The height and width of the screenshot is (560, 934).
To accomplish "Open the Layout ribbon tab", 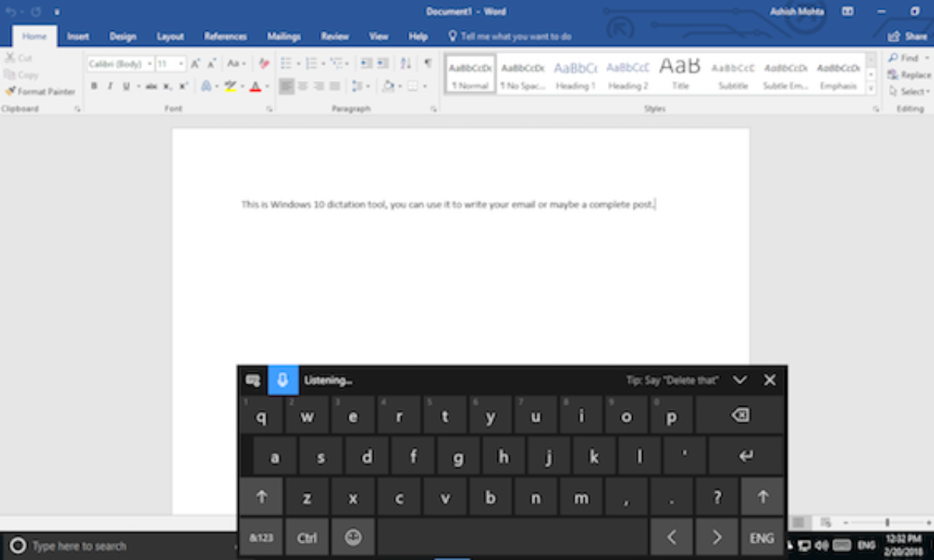I will [170, 37].
